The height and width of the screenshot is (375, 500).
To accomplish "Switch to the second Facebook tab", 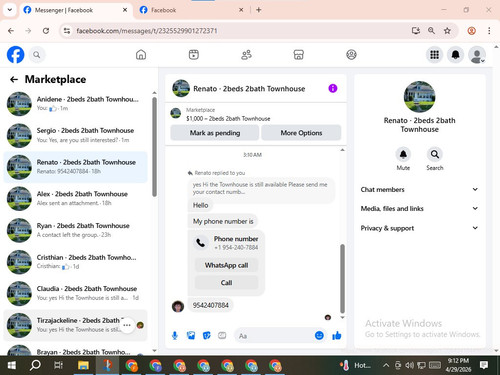I will tap(192, 10).
